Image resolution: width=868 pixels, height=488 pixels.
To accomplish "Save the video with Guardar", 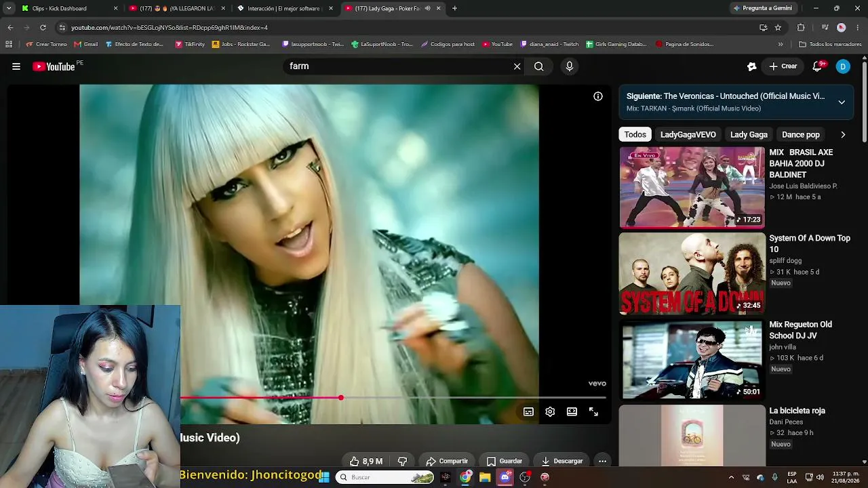I will (505, 461).
